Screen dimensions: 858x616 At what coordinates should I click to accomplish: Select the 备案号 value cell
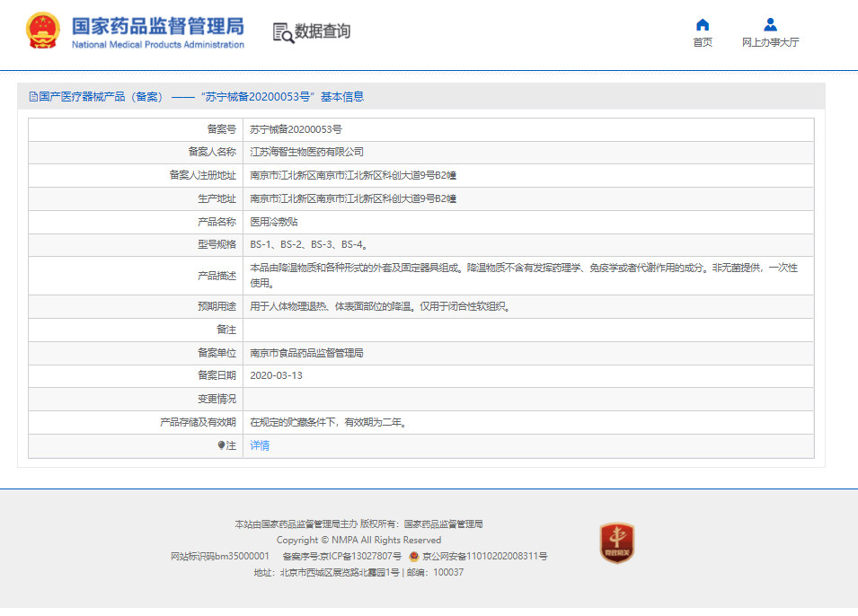coord(296,128)
